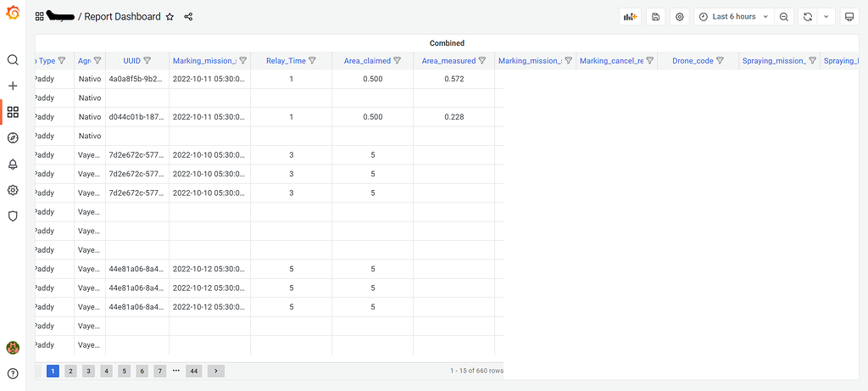Viewport: 868px width, 391px height.
Task: Go to page 3 of the table
Action: point(88,371)
